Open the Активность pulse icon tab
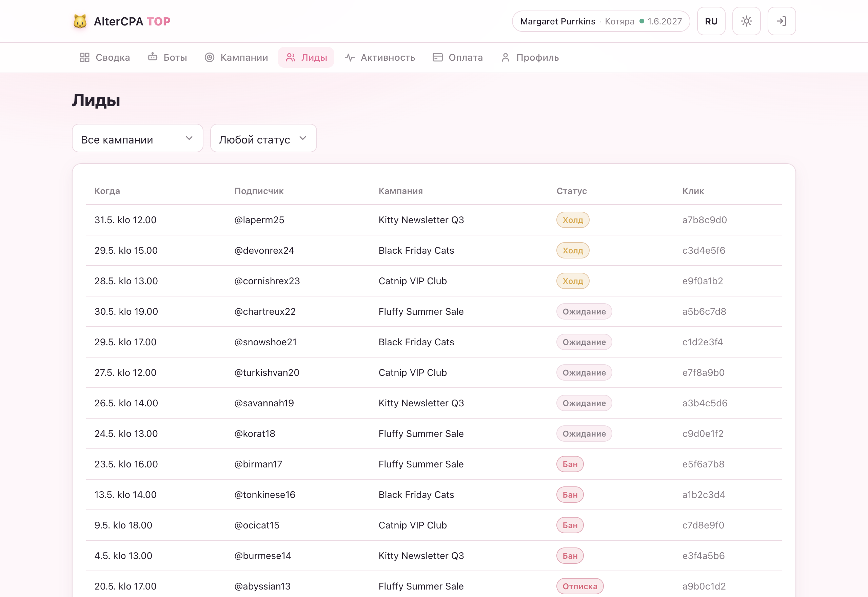This screenshot has height=597, width=868. click(350, 57)
